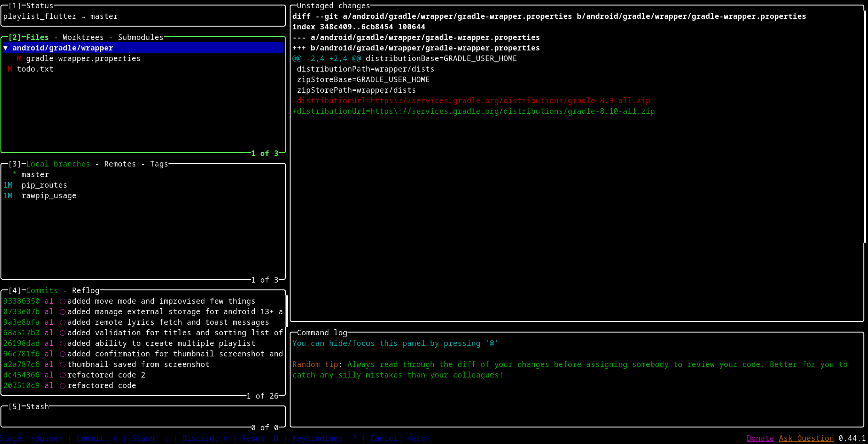Open the Tags tab

[x=159, y=164]
